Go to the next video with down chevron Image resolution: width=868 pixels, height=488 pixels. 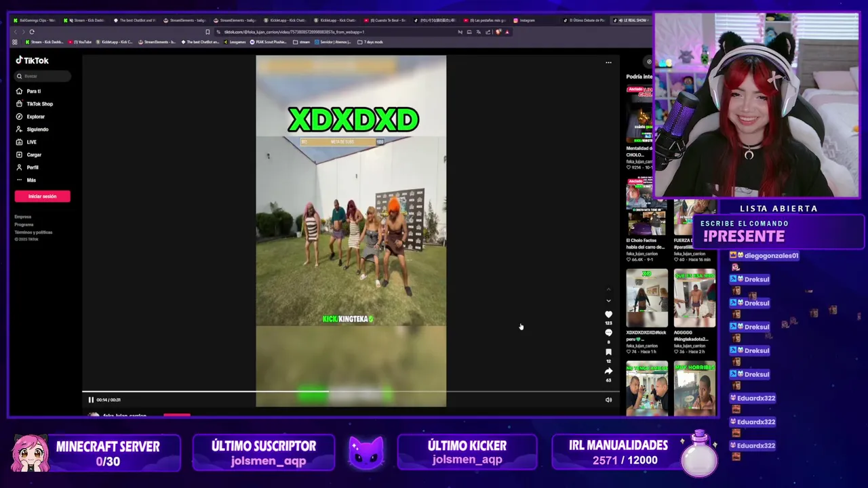tap(608, 300)
